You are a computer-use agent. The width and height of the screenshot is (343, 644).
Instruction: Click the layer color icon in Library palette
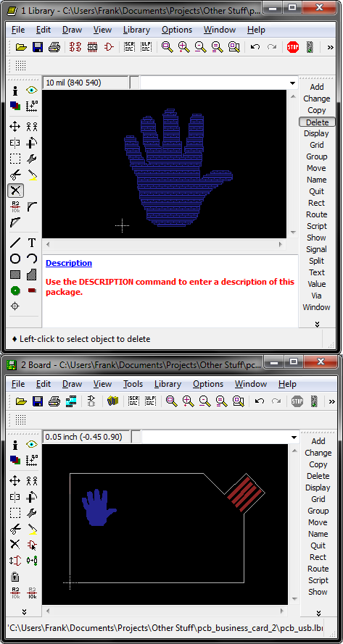coord(15,106)
